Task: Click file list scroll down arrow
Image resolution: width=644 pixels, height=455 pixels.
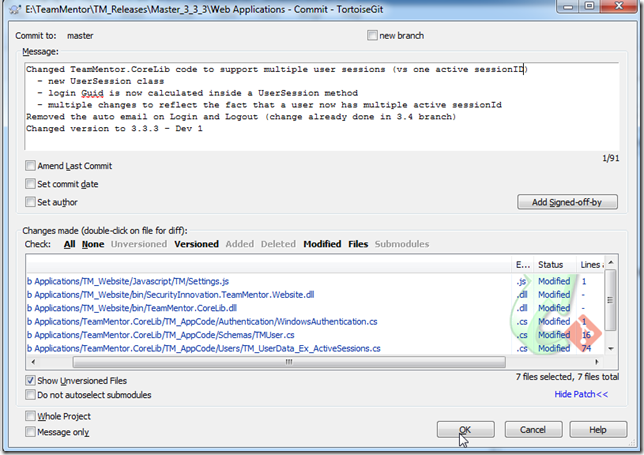Action: pyautogui.click(x=611, y=349)
